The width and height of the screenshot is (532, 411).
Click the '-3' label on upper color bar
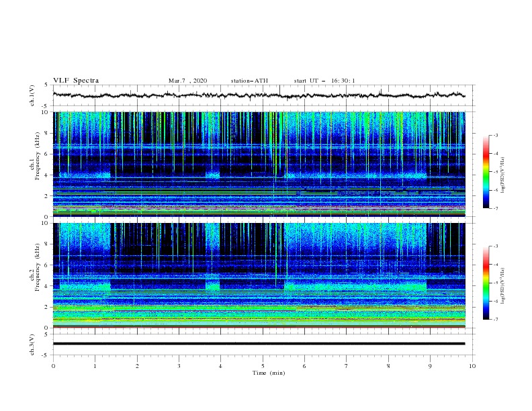(495, 135)
